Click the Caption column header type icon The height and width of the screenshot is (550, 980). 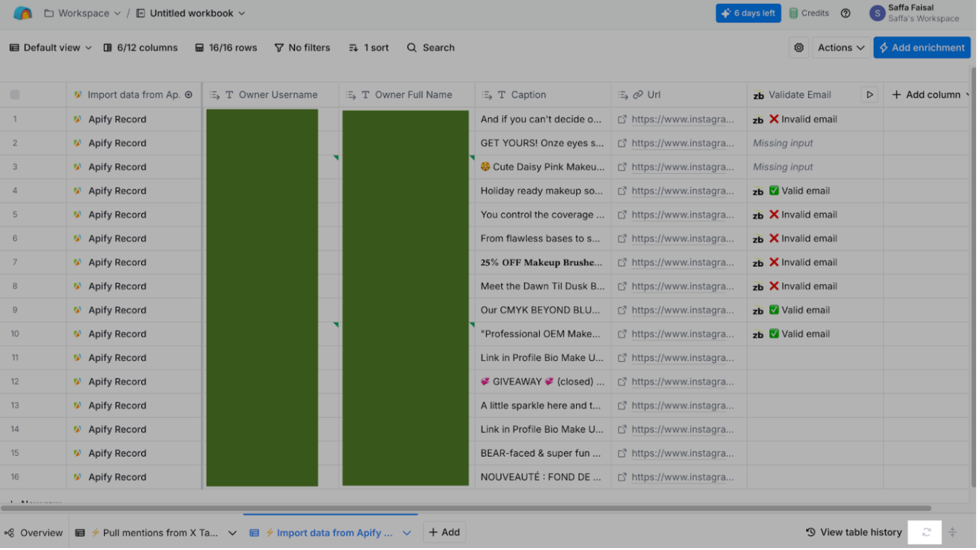pyautogui.click(x=503, y=95)
